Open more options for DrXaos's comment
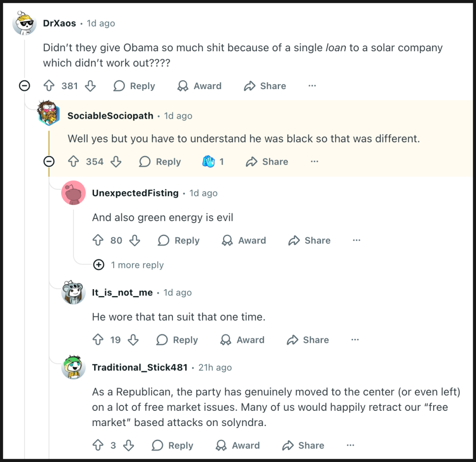This screenshot has width=476, height=462. point(312,86)
